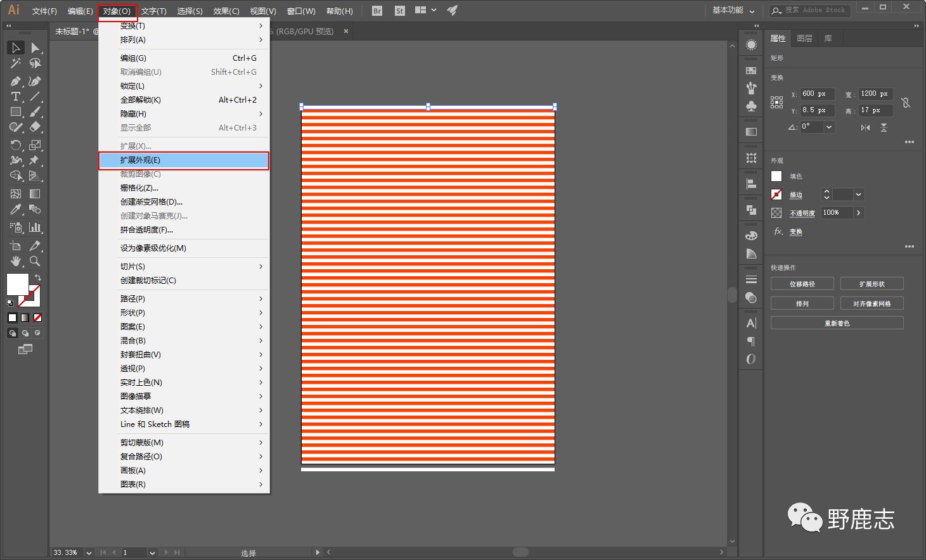This screenshot has height=560, width=926.
Task: Click the 重新着色 button
Action: click(837, 323)
